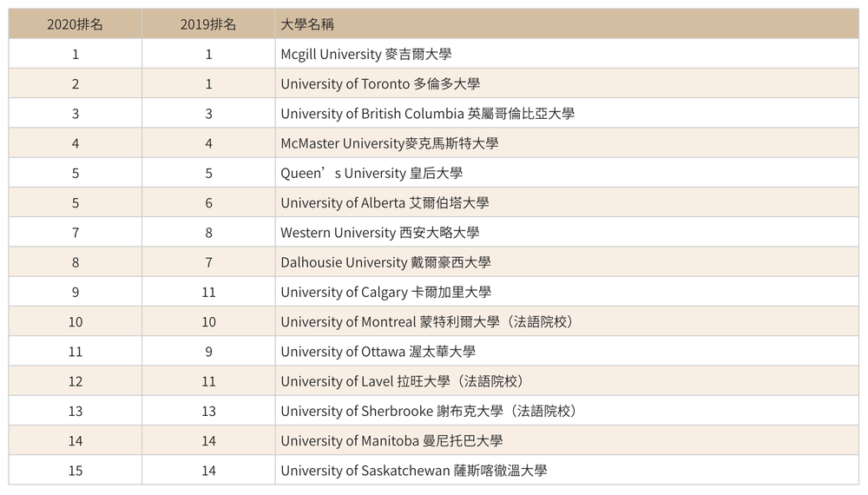Select Queen's University 皇后大學 cell
The height and width of the screenshot is (495, 868).
coord(567,173)
